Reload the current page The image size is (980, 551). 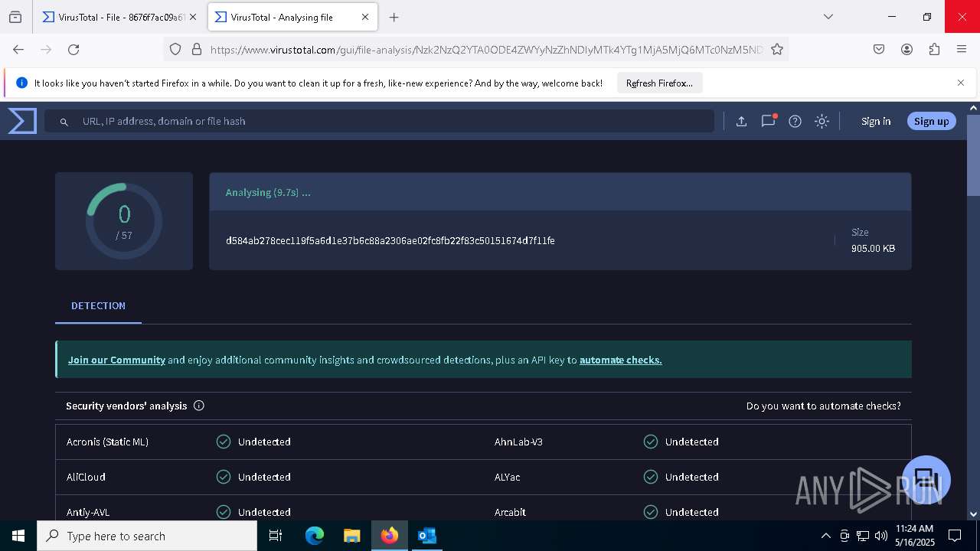pos(73,49)
